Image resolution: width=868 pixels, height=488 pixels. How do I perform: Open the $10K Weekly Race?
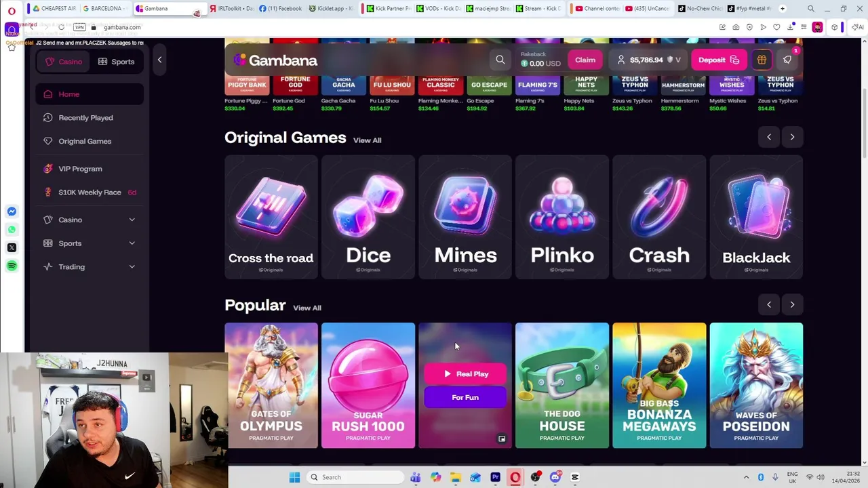point(90,192)
